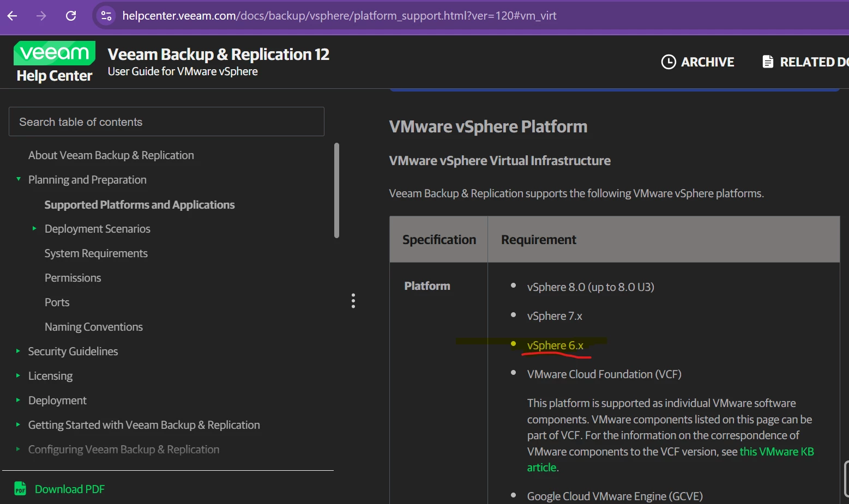Expand Getting Started section arrow
This screenshot has height=504, width=849.
click(18, 424)
